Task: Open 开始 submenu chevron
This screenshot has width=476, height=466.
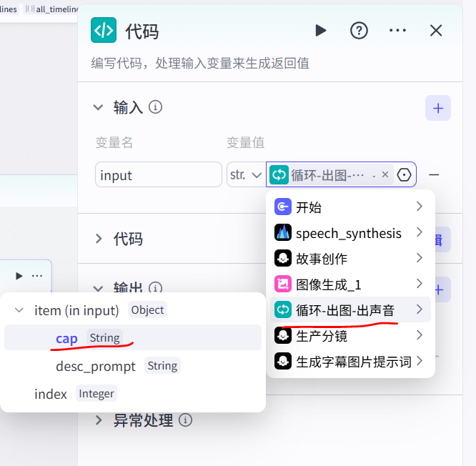Action: coord(420,206)
